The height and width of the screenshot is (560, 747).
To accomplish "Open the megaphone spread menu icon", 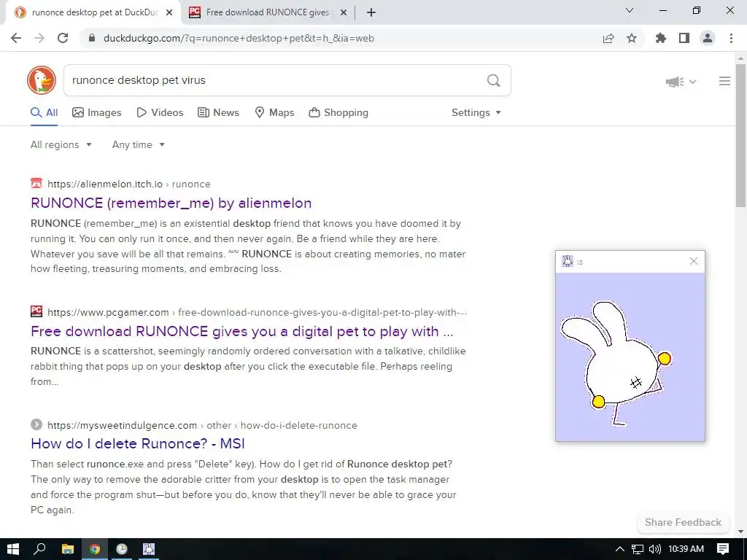I will pyautogui.click(x=681, y=82).
